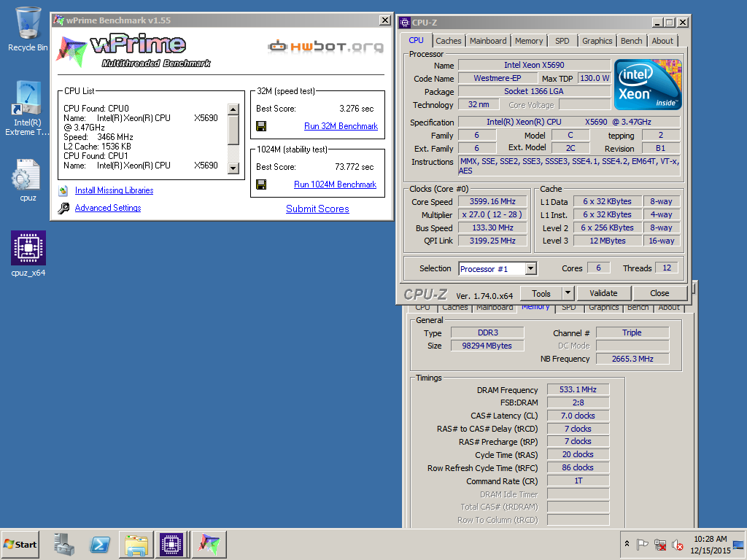Open the Advanced Settings link
747x560 pixels.
coord(108,208)
